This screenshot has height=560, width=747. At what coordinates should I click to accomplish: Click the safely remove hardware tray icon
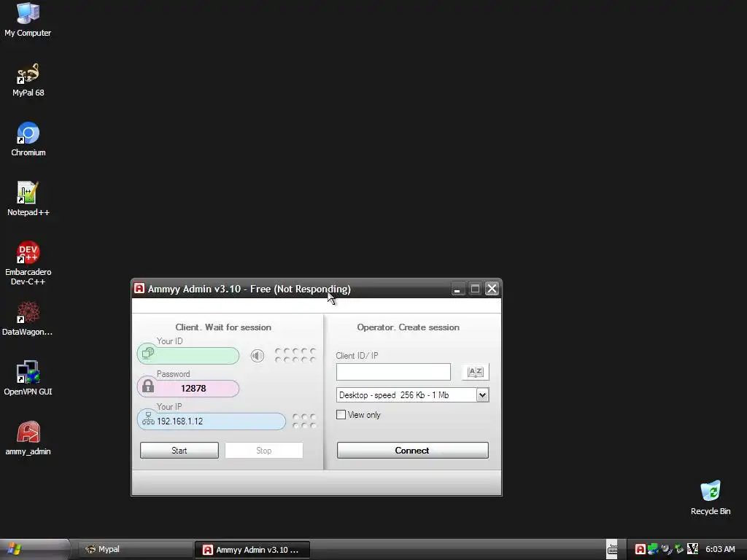pos(679,549)
